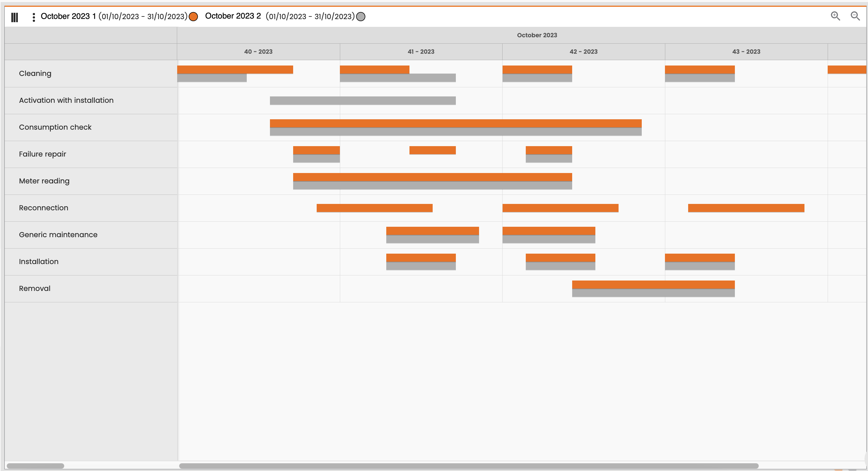Click Cleaning orange bar in week 40
This screenshot has height=471, width=868.
click(235, 70)
